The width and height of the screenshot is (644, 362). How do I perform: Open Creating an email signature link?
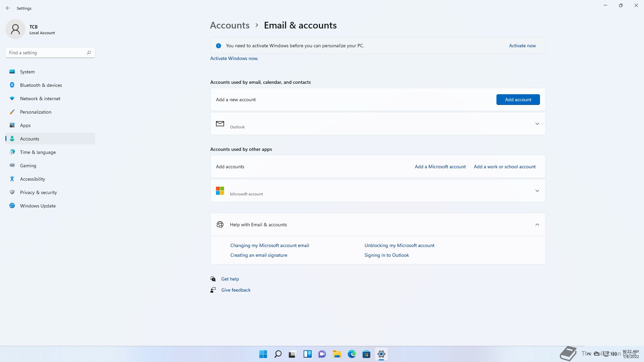tap(259, 255)
